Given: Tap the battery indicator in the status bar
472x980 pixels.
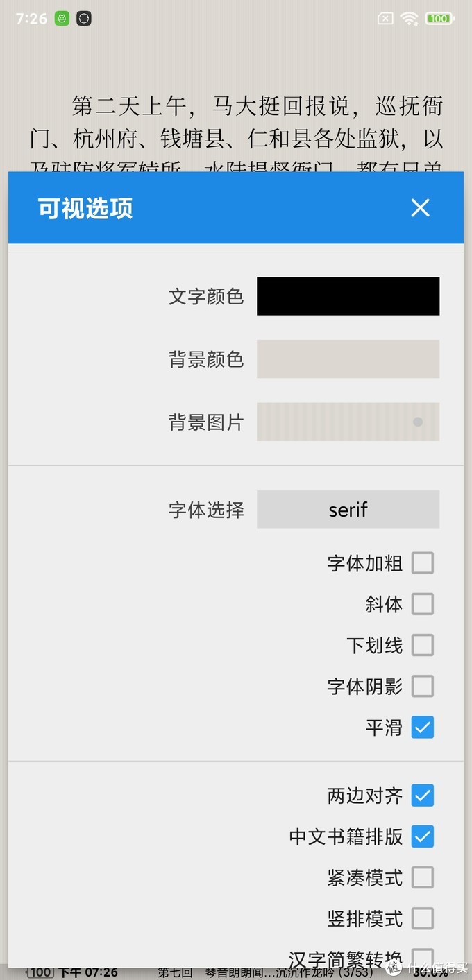Looking at the screenshot, I should [x=439, y=18].
